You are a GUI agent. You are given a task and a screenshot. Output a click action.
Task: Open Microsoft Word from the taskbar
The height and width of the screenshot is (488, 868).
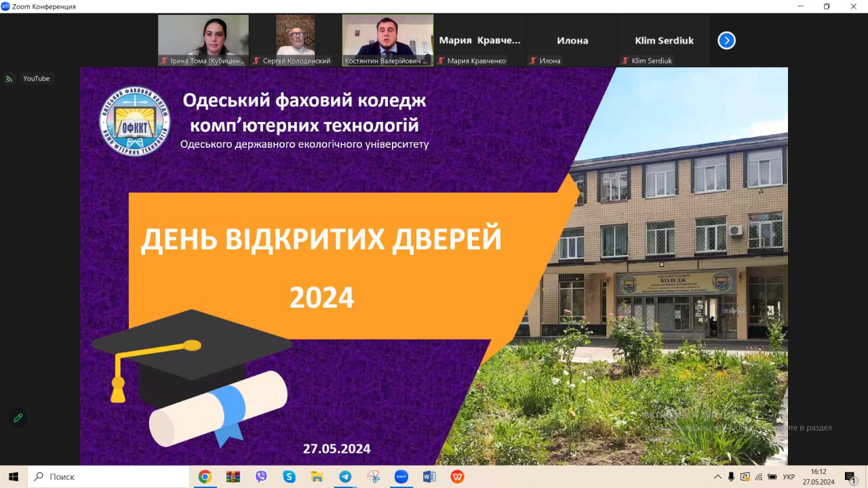[429, 476]
